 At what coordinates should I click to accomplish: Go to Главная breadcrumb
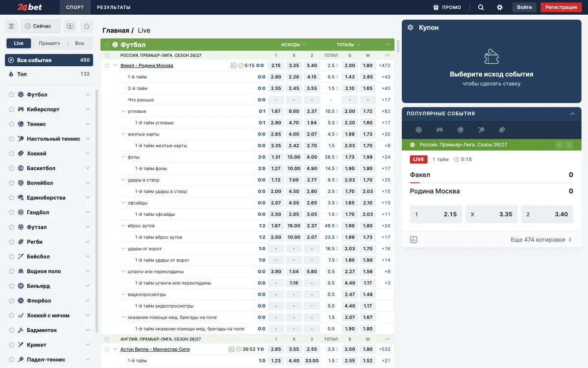(116, 30)
